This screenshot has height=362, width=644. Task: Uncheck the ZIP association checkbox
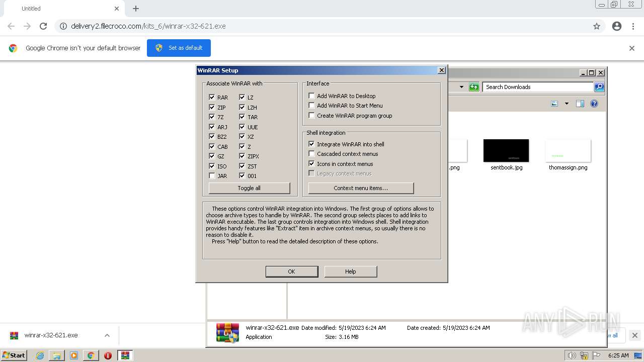(x=212, y=107)
